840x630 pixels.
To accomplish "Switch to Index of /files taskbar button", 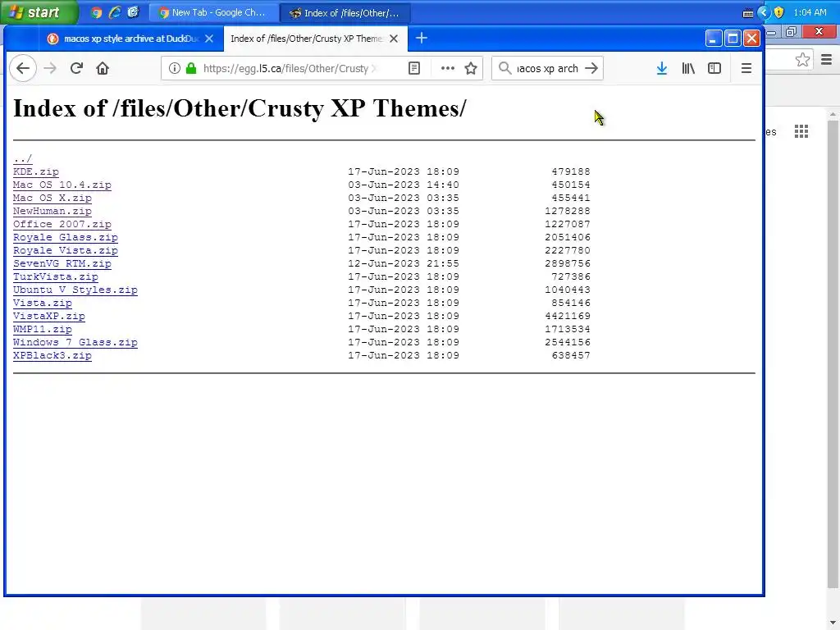I will click(x=345, y=13).
